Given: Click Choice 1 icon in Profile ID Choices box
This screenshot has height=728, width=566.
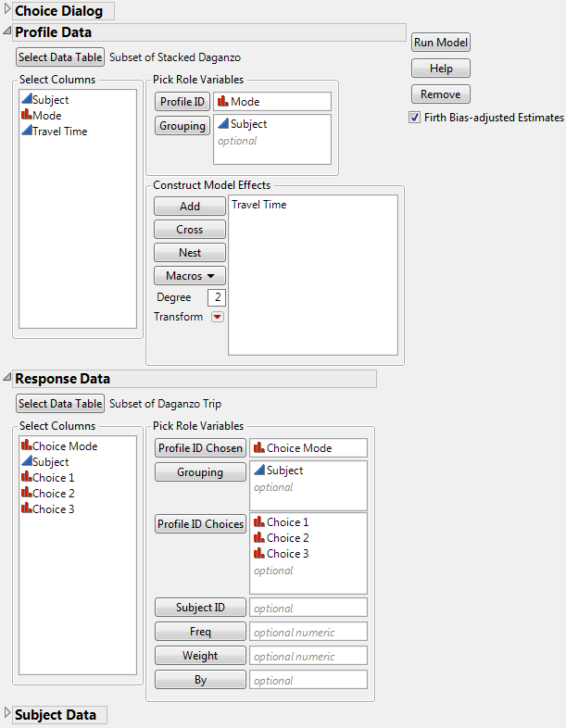Looking at the screenshot, I should pos(259,521).
